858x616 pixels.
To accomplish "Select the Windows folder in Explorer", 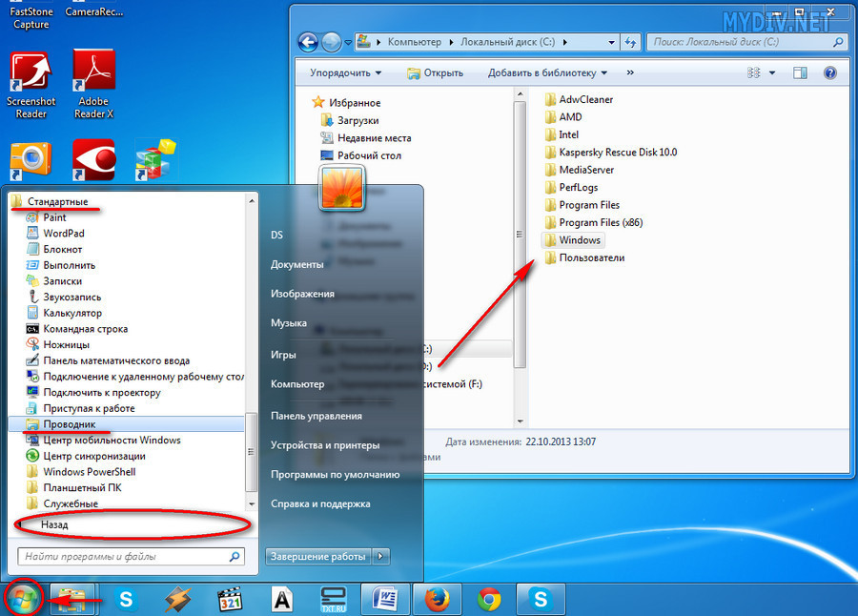I will coord(574,240).
